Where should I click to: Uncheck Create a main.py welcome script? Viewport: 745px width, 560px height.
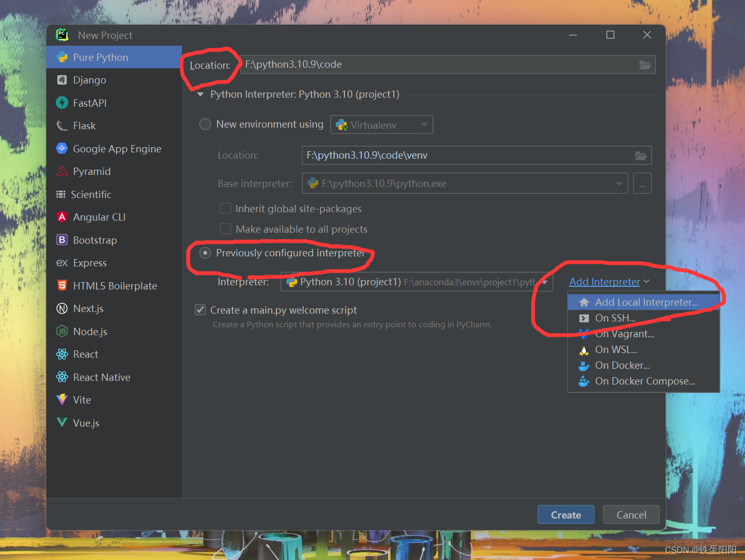(x=200, y=310)
